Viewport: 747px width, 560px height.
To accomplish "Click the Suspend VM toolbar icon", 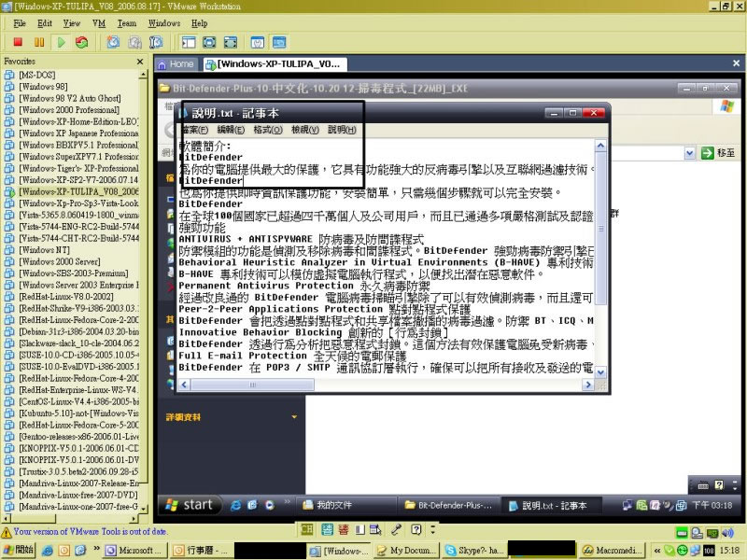I will pyautogui.click(x=39, y=42).
